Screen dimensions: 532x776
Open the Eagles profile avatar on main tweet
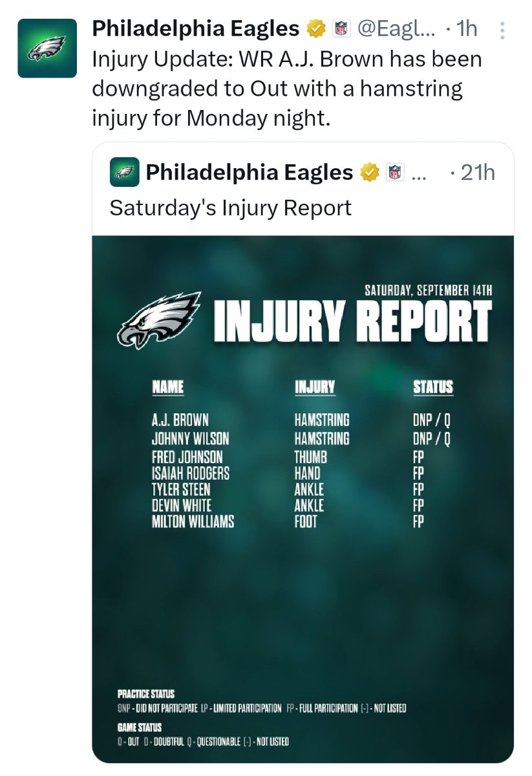pyautogui.click(x=47, y=48)
